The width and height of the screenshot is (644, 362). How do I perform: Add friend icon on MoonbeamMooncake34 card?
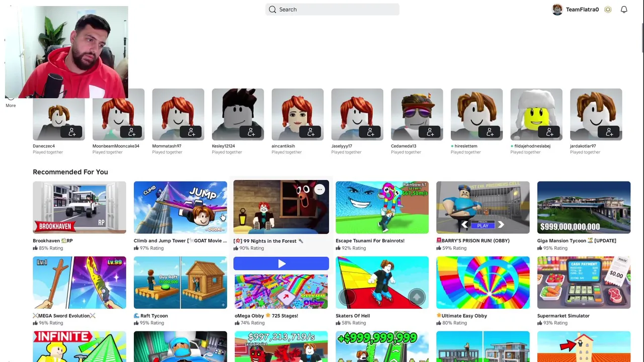pos(132,132)
